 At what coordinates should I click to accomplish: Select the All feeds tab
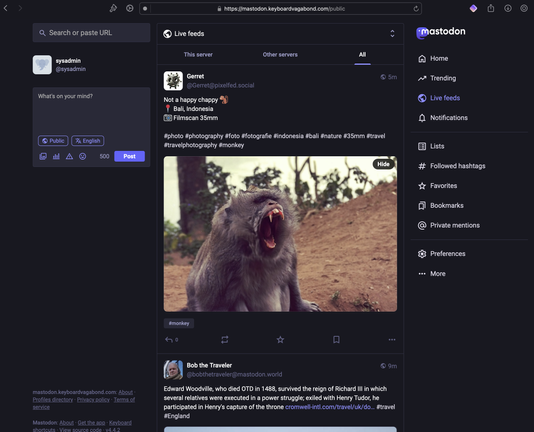pyautogui.click(x=362, y=55)
